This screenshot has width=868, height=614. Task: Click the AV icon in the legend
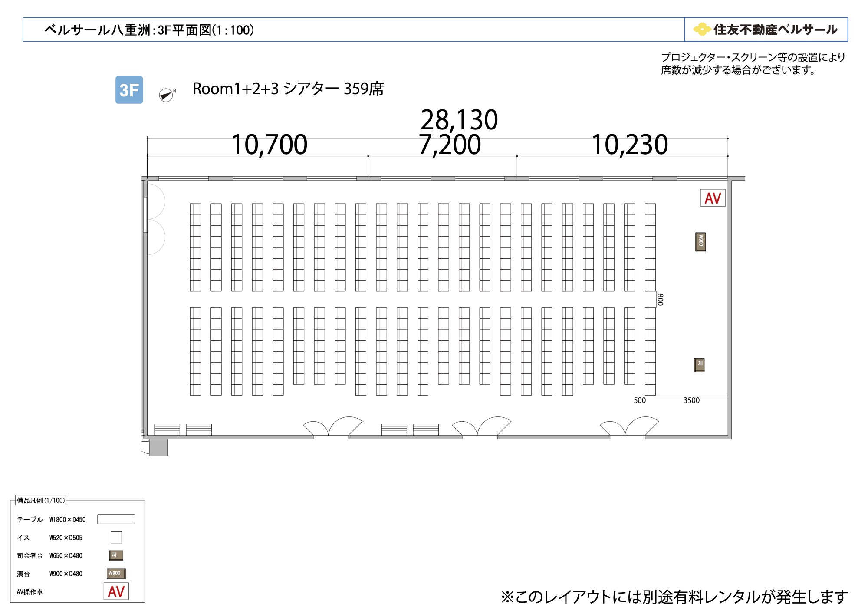(x=116, y=591)
